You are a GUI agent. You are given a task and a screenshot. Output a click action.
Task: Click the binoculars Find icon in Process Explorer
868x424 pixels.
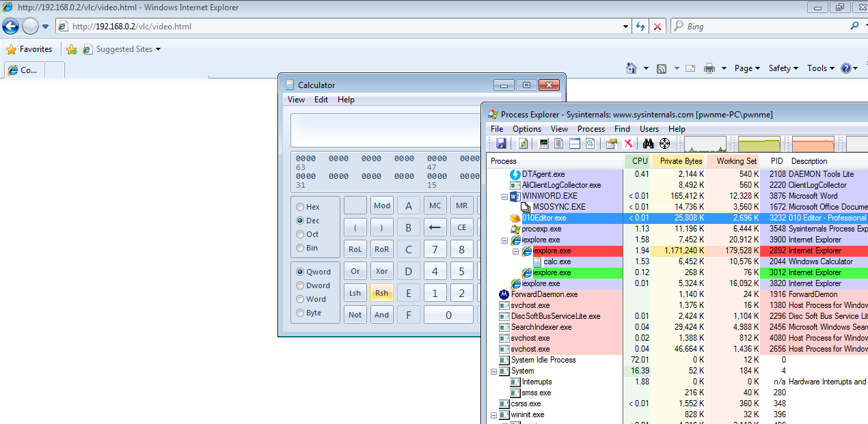point(648,143)
